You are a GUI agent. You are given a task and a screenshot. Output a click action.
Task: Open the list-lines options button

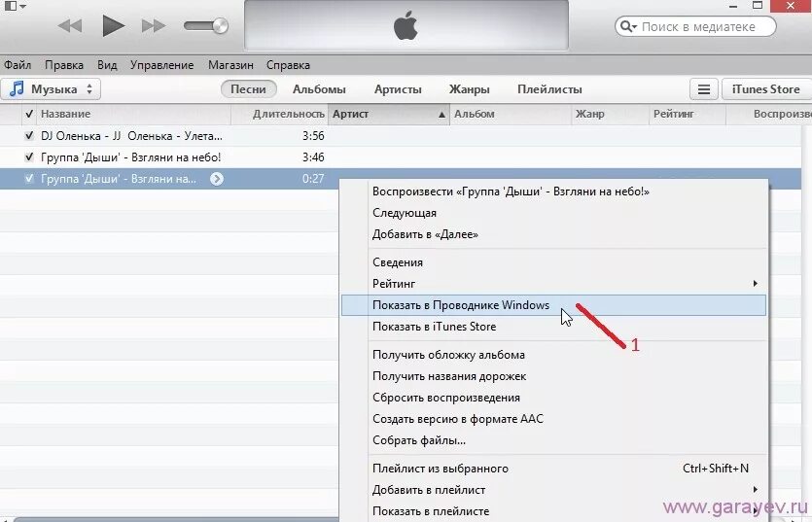[703, 89]
